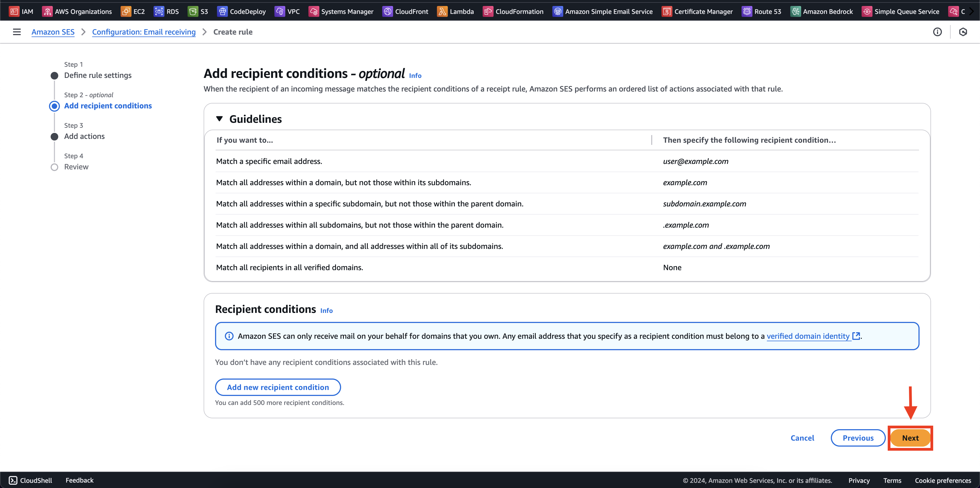Click the Add new recipient condition button
This screenshot has height=488, width=980.
[x=277, y=387]
